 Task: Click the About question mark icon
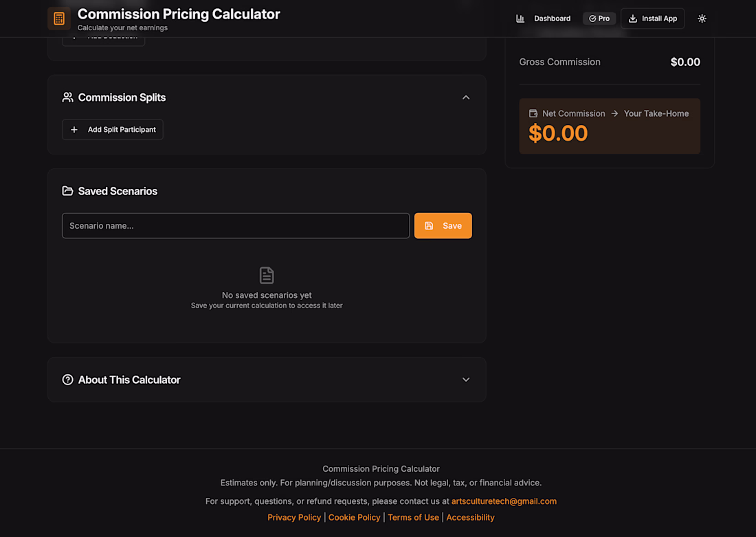click(67, 380)
